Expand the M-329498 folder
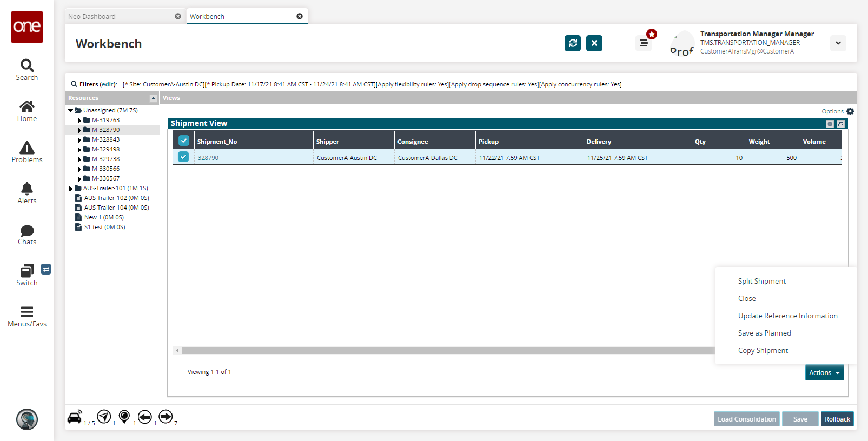The height and width of the screenshot is (441, 868). tap(79, 150)
